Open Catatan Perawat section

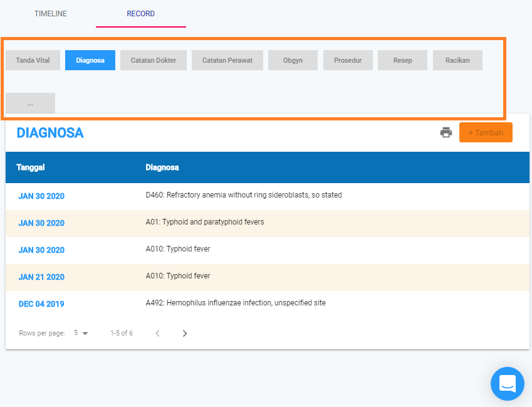tap(227, 60)
